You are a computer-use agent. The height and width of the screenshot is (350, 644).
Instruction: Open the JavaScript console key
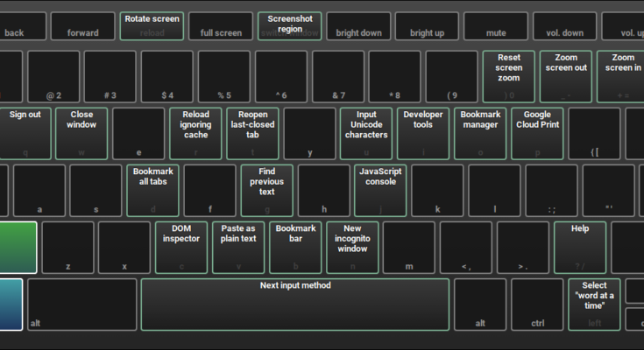coord(381,190)
